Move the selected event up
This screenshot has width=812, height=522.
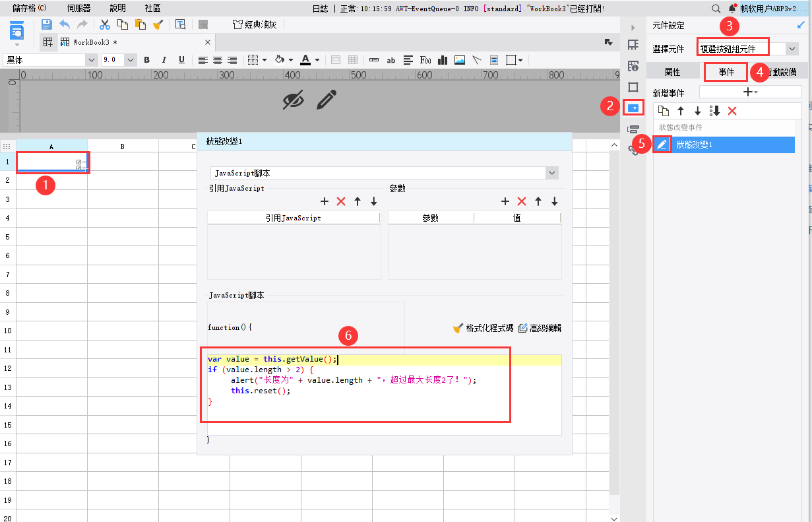[681, 111]
